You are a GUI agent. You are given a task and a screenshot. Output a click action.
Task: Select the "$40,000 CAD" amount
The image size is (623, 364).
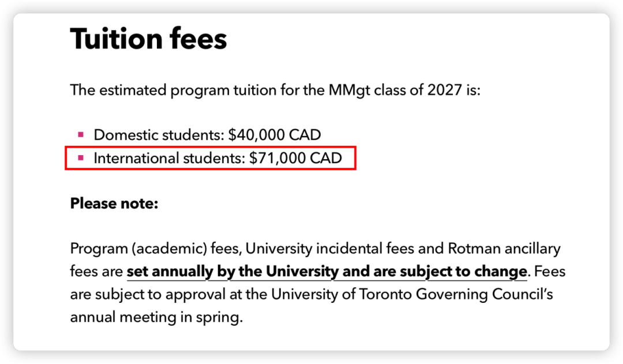[x=274, y=135]
